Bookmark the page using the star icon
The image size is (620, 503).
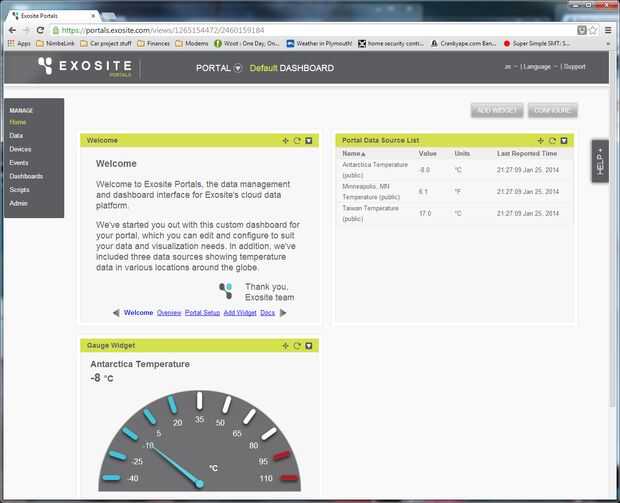point(593,30)
